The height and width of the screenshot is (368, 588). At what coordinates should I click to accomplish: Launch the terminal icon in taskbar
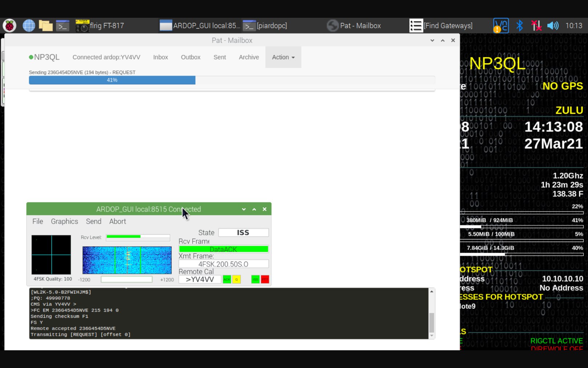click(x=62, y=25)
